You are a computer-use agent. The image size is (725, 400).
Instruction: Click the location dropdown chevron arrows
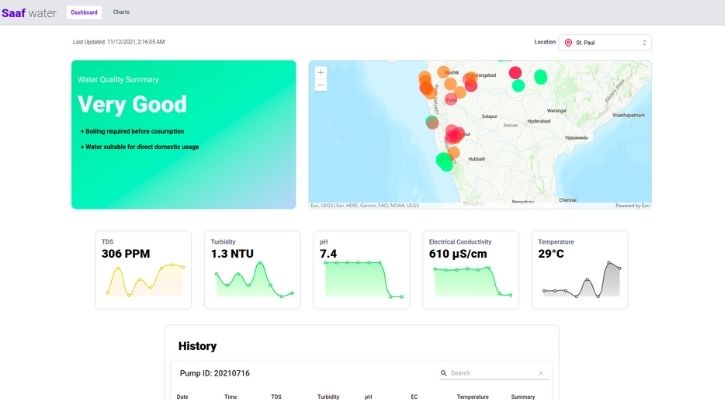[643, 43]
